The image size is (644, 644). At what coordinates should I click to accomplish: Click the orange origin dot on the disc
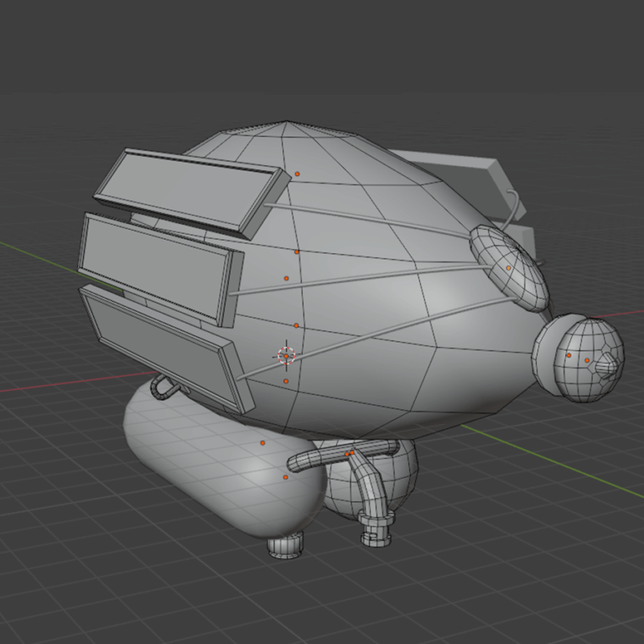(508, 268)
